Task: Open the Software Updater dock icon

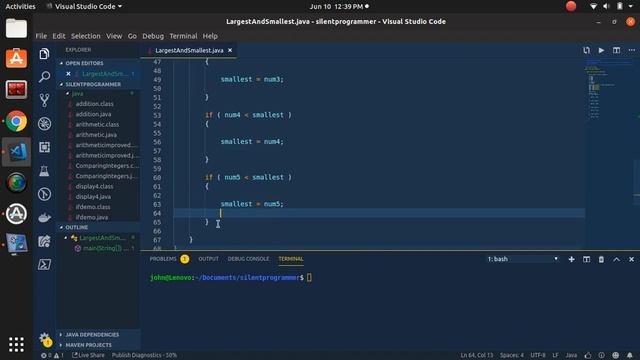Action: coord(16,213)
